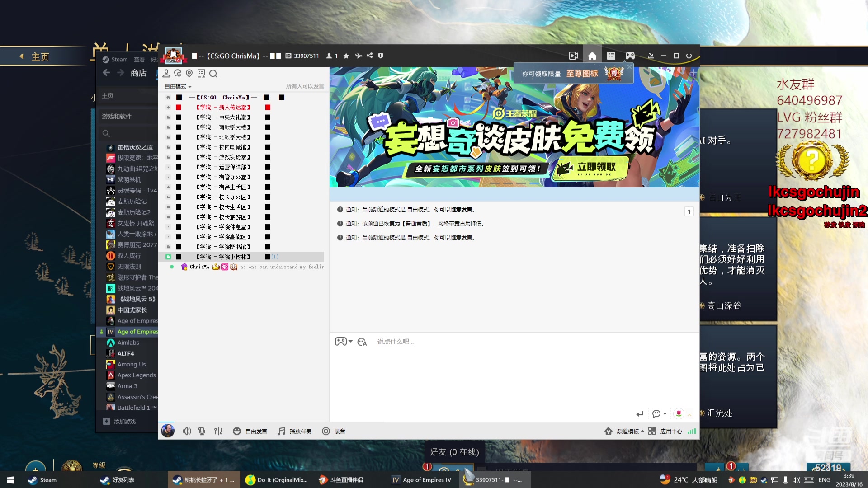
Task: Select Aimlabs in Steam game list
Action: click(128, 343)
